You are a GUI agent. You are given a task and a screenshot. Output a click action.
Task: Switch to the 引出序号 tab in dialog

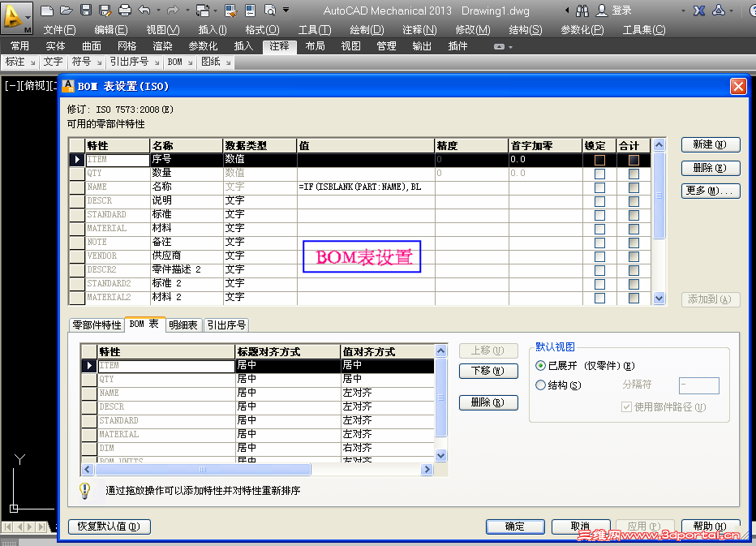coord(226,325)
